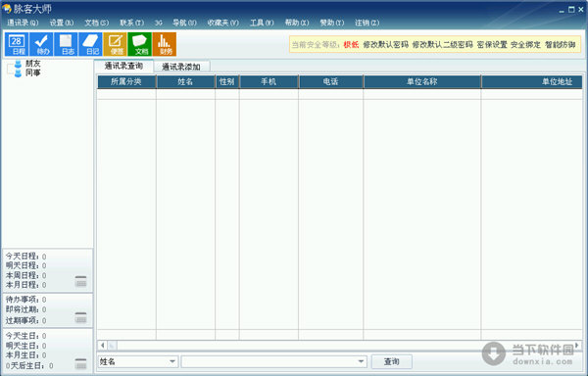
Task: Click the 密保设置 link
Action: [x=492, y=45]
